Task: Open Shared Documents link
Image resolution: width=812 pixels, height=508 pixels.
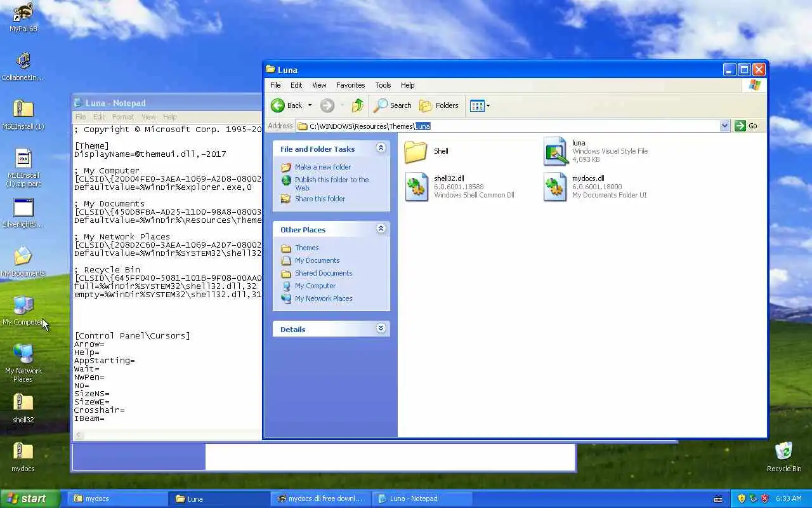Action: pyautogui.click(x=323, y=273)
